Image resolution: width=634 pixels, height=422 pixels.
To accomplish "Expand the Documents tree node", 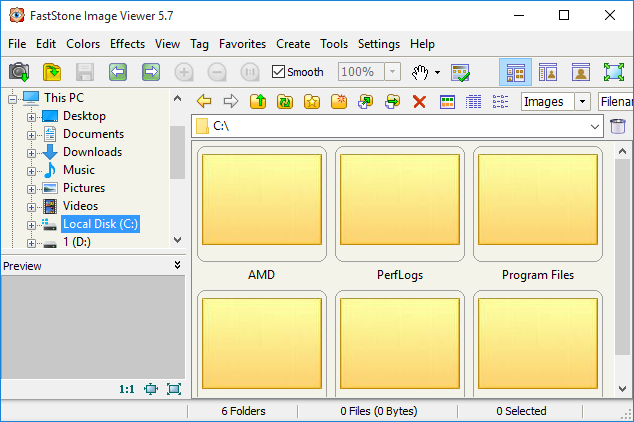I will (x=31, y=135).
